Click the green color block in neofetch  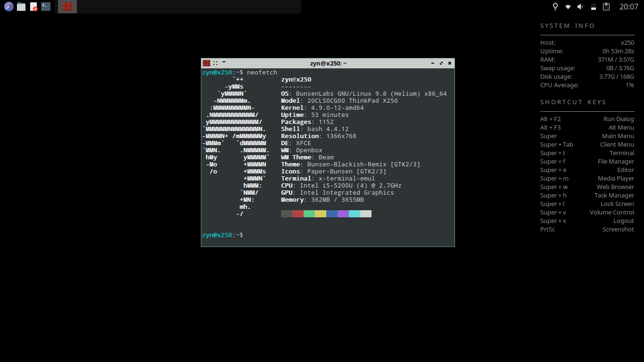coord(309,214)
